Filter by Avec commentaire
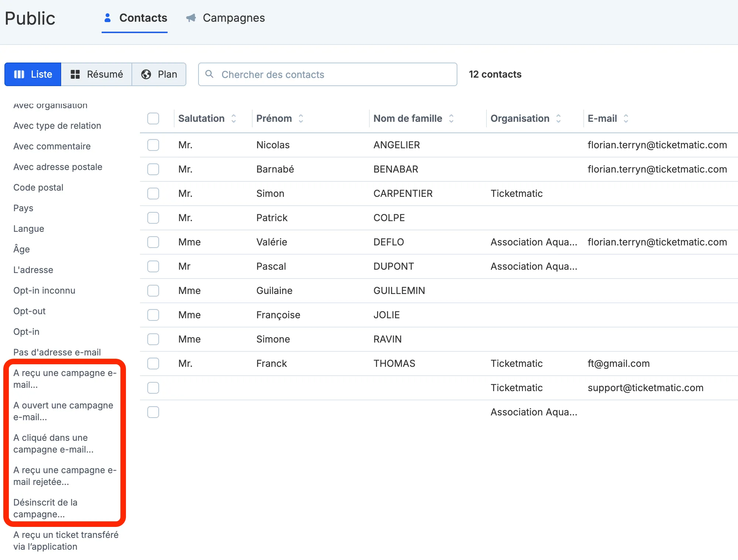This screenshot has height=560, width=738. tap(52, 146)
